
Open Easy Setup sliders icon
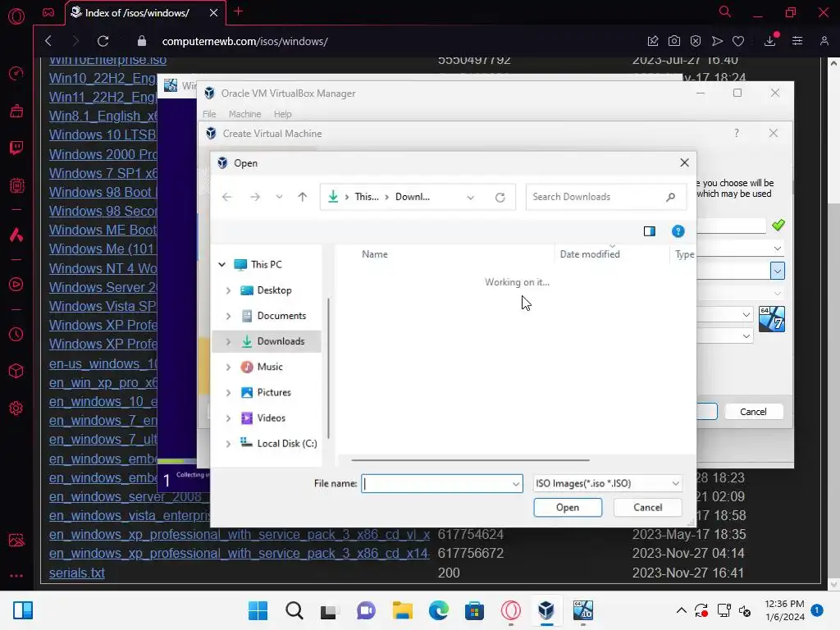pyautogui.click(x=797, y=41)
